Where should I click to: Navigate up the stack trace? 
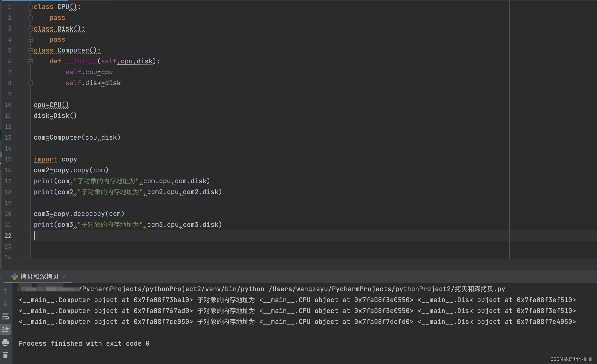[6, 291]
